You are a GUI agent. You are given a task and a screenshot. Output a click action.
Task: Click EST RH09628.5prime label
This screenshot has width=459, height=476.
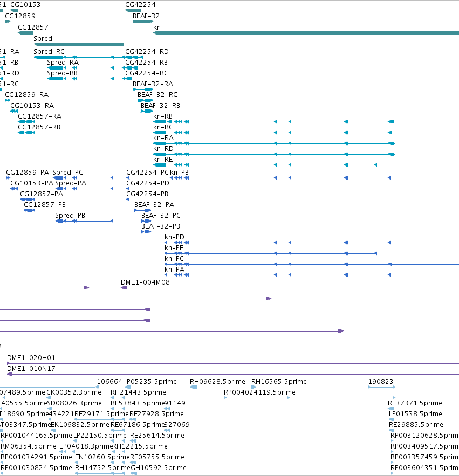(x=217, y=381)
